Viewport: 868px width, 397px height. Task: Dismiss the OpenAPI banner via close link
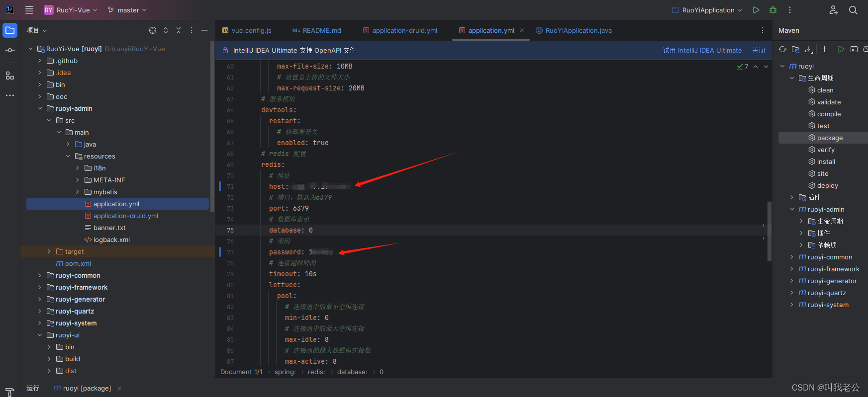coord(759,50)
